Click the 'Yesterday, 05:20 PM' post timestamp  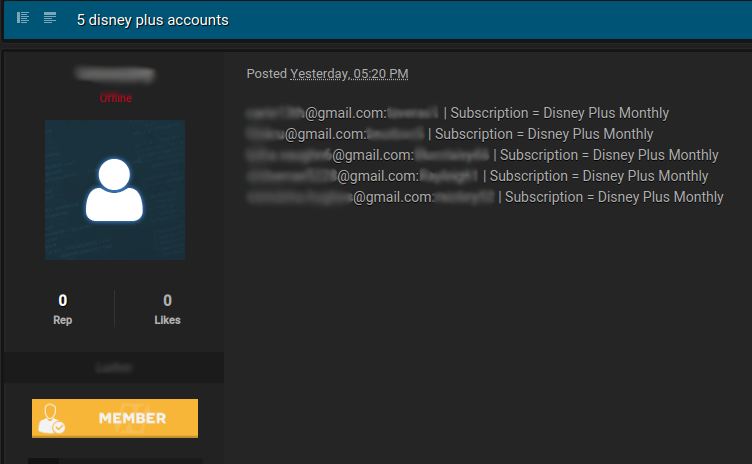tap(349, 74)
